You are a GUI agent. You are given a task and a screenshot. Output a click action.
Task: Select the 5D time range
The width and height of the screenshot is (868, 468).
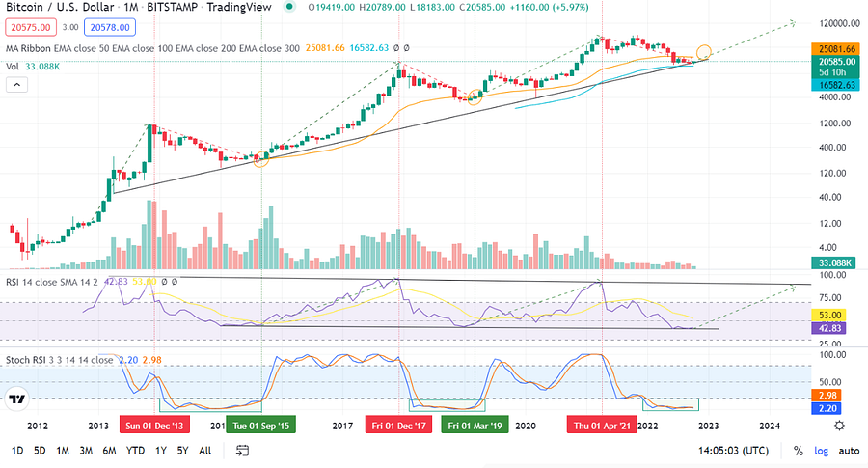pyautogui.click(x=40, y=451)
